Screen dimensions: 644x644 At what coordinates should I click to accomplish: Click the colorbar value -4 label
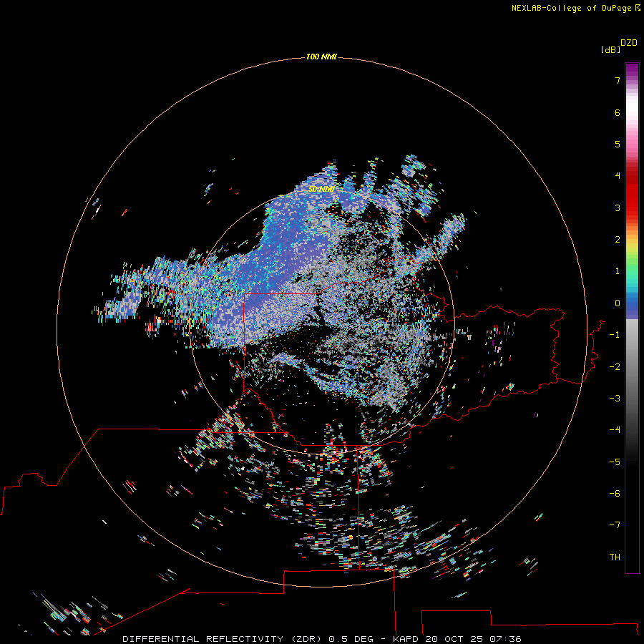(x=615, y=430)
